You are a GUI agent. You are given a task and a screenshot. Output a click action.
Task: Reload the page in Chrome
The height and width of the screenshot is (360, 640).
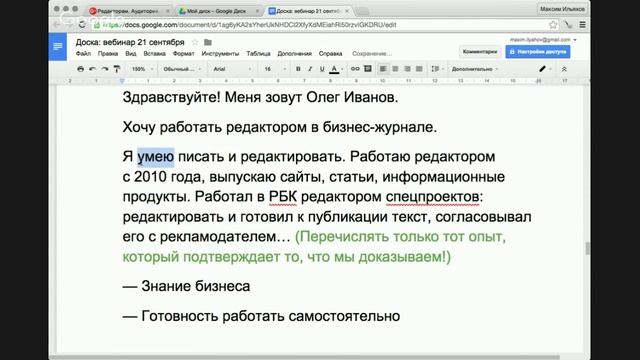pyautogui.click(x=82, y=24)
